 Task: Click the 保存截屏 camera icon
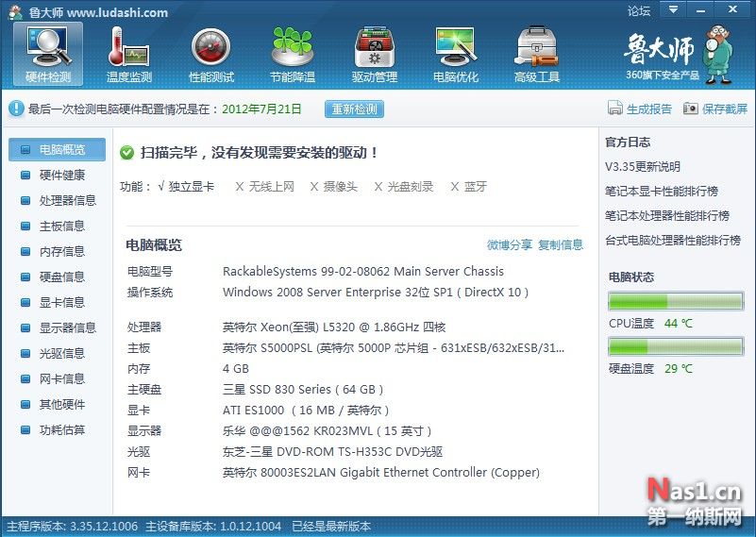[x=691, y=108]
